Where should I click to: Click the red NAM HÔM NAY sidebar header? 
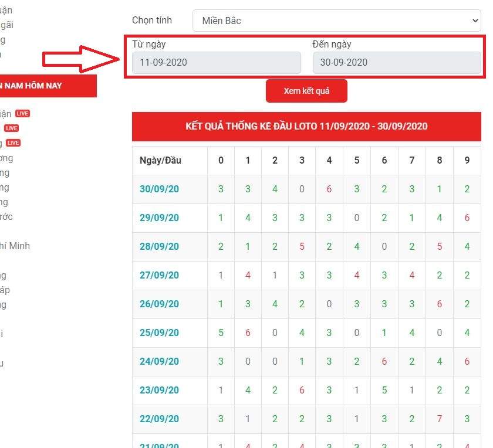pyautogui.click(x=47, y=86)
